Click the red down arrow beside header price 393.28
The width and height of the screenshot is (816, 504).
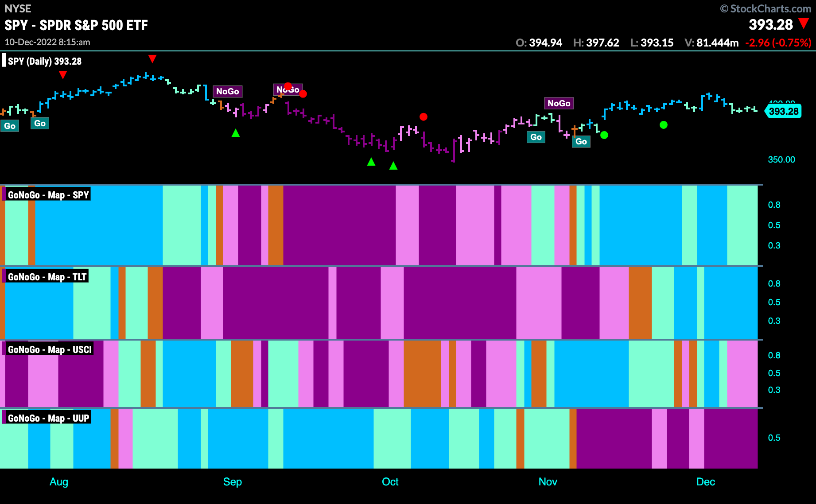804,23
